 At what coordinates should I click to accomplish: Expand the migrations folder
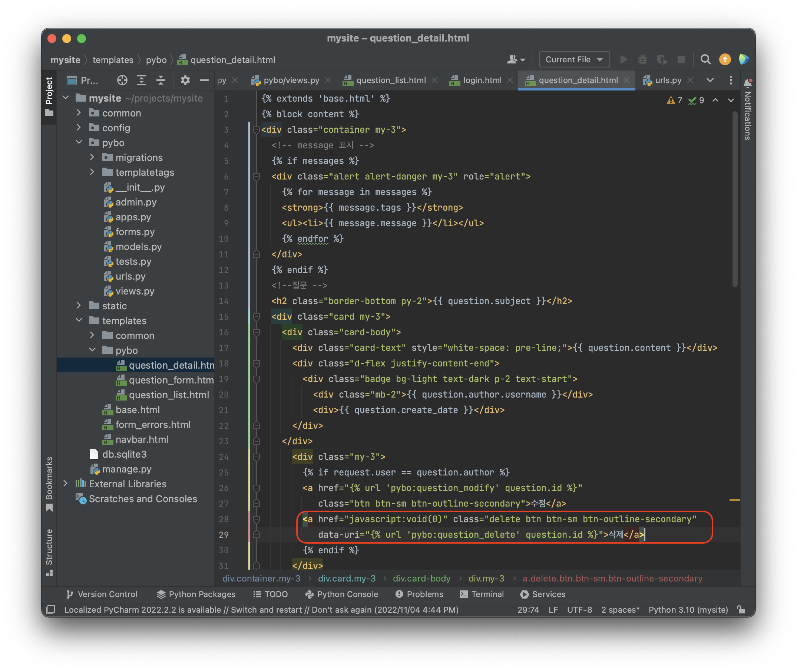92,157
